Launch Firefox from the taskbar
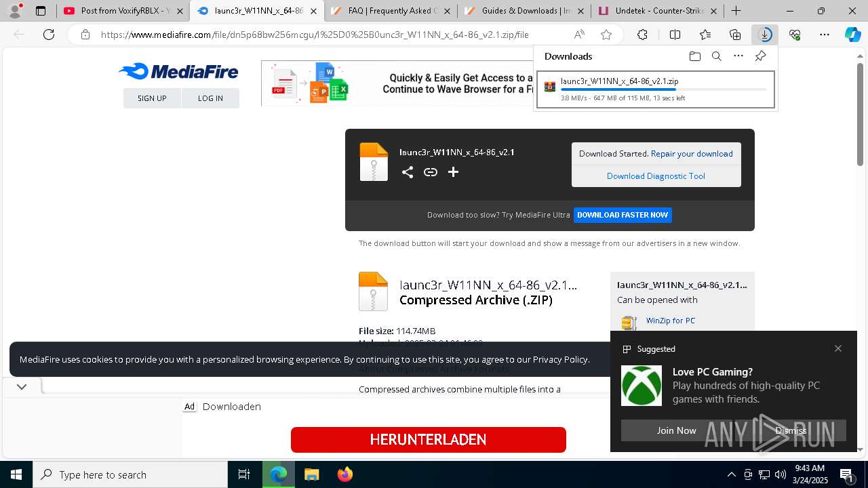 pos(344,474)
